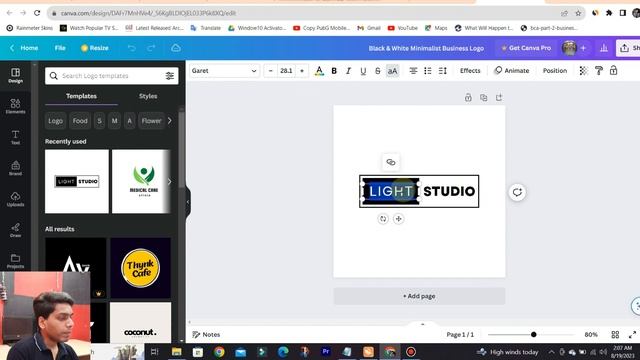Open the analytics bar chart icon
Screen dimensions: 640x360
point(604,48)
